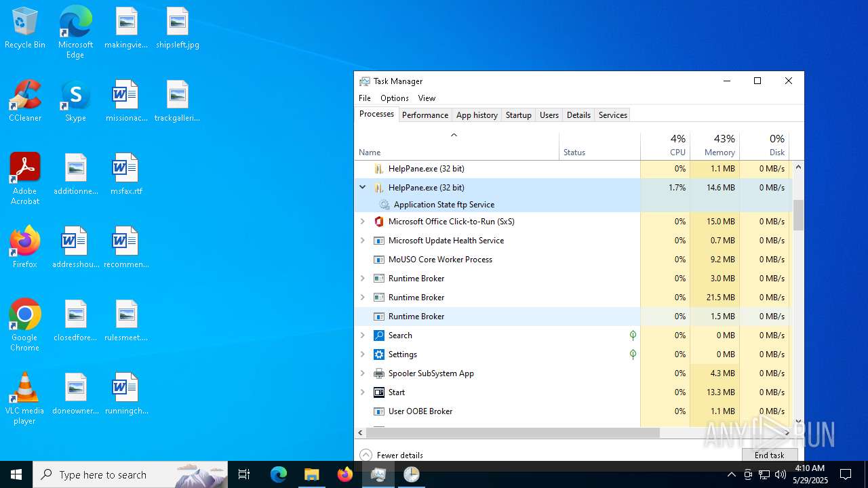
Task: Switch to the Startup tab
Action: [x=519, y=115]
